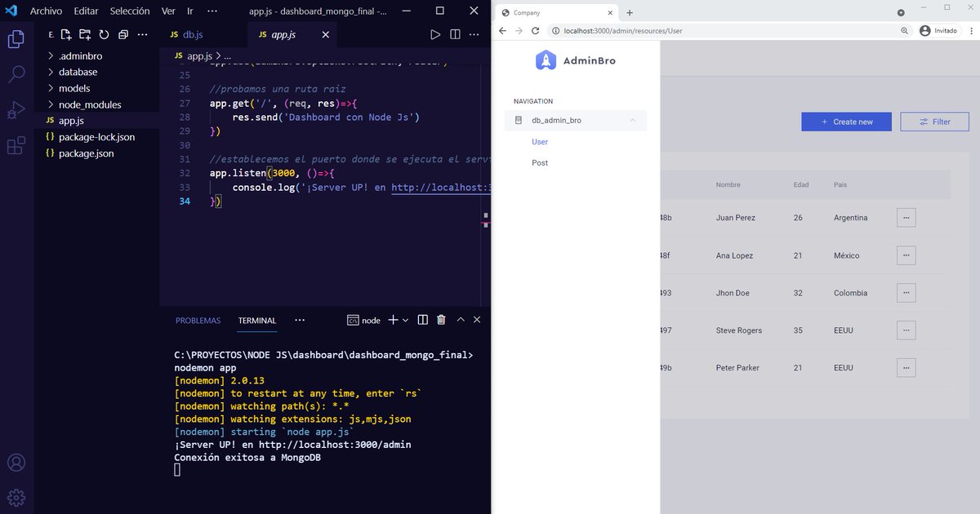The image size is (980, 514).
Task: Create a new terminal with the plus icon
Action: [393, 320]
